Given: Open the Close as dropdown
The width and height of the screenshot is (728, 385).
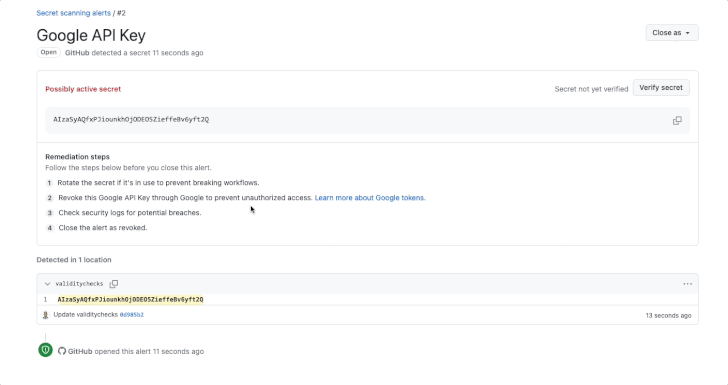Looking at the screenshot, I should (671, 33).
